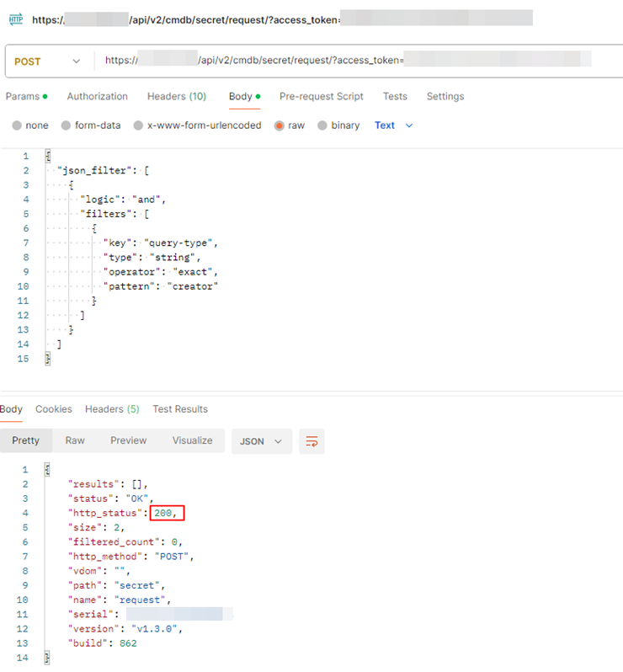623x672 pixels.
Task: Click the wrap lines icon in response toolbar
Action: point(311,441)
